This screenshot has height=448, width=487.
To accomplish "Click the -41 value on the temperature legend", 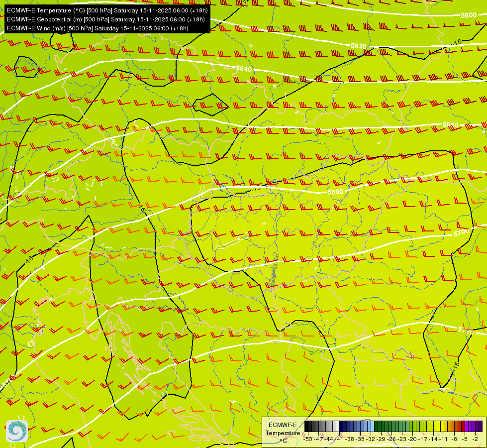I will (x=339, y=439).
